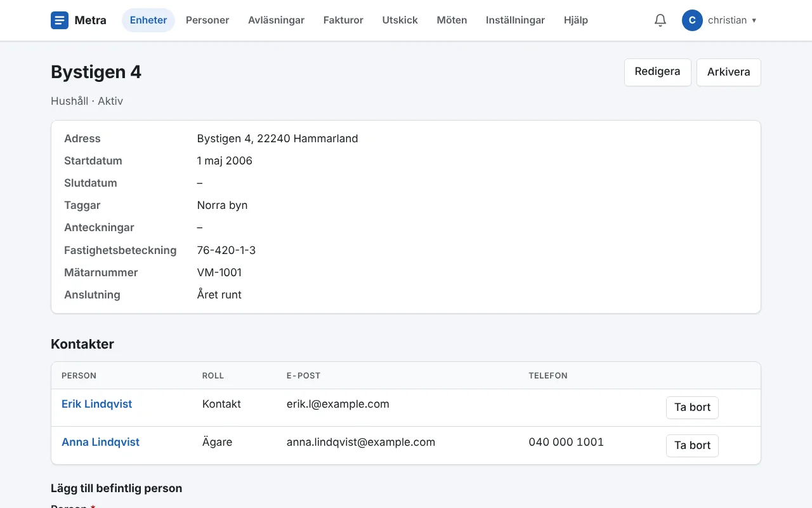Click the meter number 'VM-1001'
This screenshot has height=508, width=812.
(x=219, y=272)
